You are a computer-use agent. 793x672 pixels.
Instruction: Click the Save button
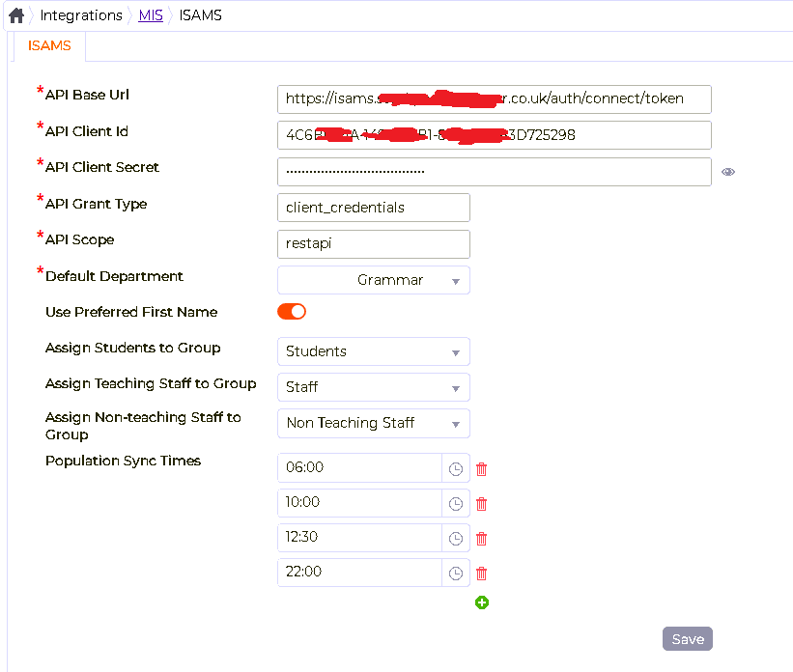pos(688,639)
